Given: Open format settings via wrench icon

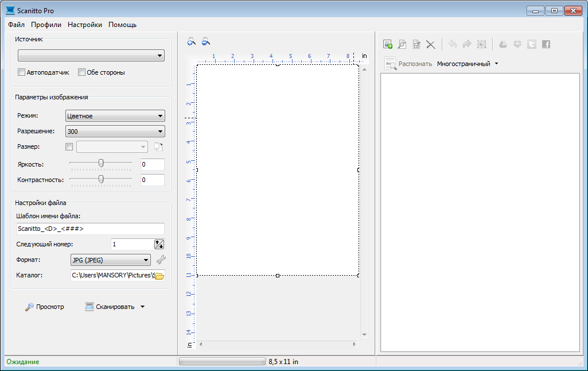Looking at the screenshot, I should pyautogui.click(x=160, y=260).
